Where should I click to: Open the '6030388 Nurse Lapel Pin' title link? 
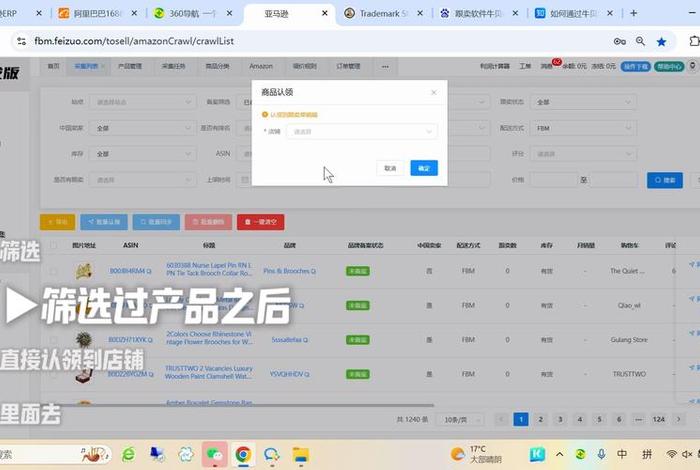[209, 269]
